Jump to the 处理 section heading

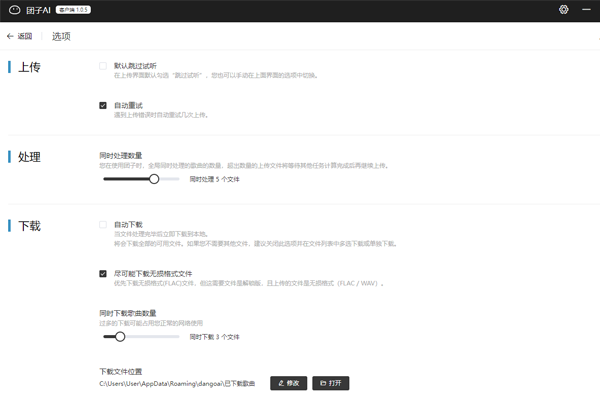(29, 157)
